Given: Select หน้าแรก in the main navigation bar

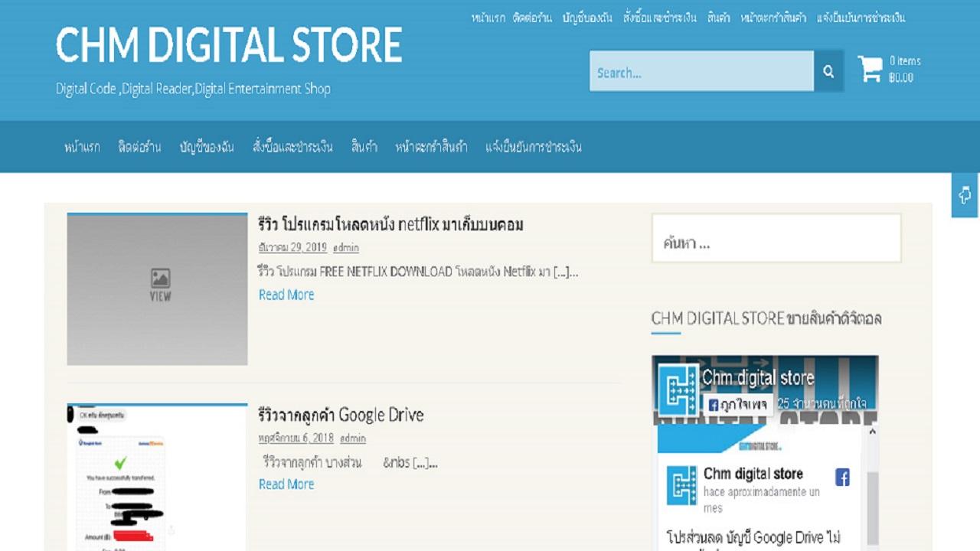Looking at the screenshot, I should (x=82, y=147).
